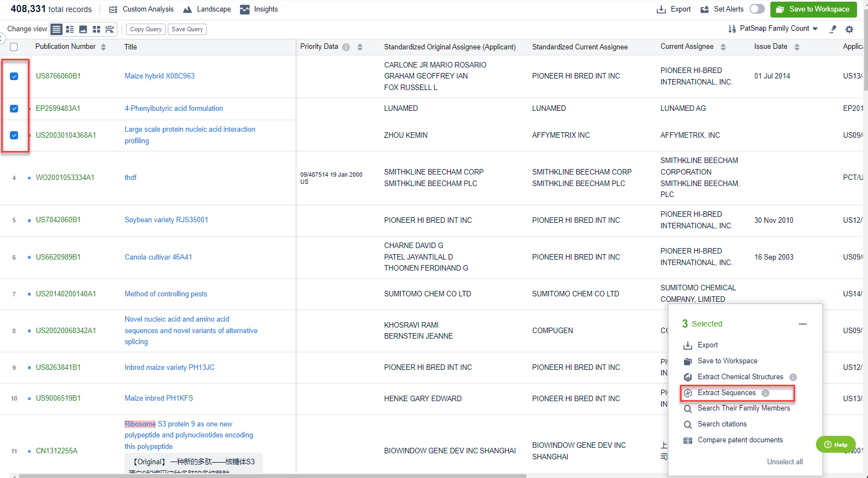Click the Custom Analysis icon
868x478 pixels.
[x=114, y=9]
